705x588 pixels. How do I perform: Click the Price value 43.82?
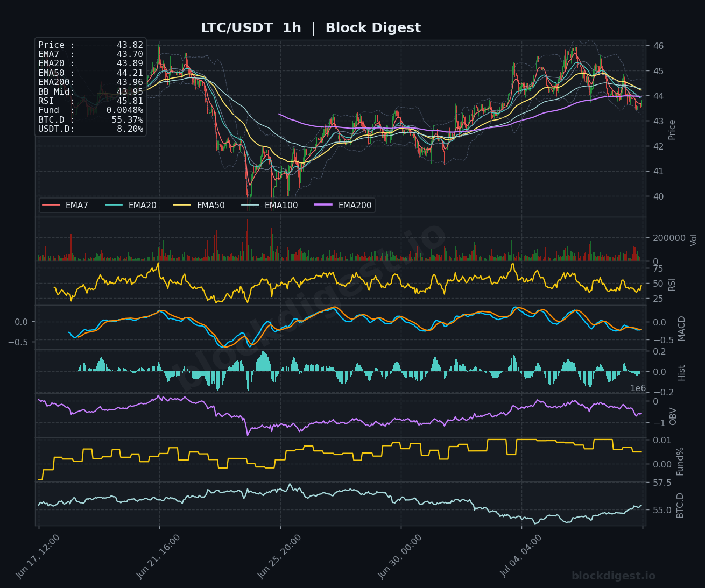pos(130,45)
